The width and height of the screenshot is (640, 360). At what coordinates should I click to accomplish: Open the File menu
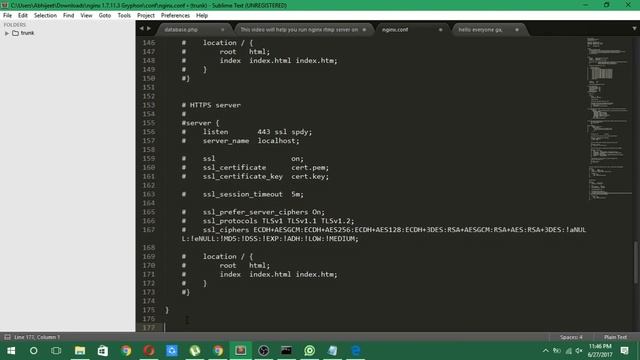tap(7, 16)
